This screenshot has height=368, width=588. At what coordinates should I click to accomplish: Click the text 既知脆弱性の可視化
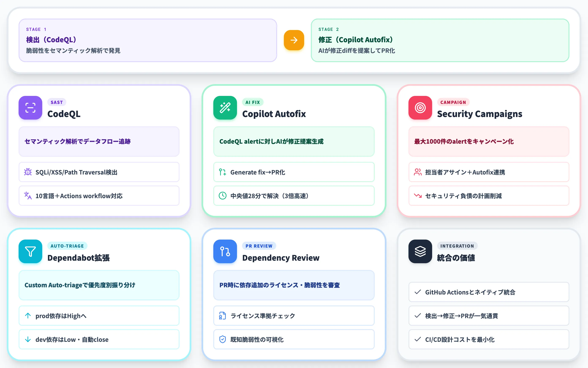pyautogui.click(x=257, y=339)
